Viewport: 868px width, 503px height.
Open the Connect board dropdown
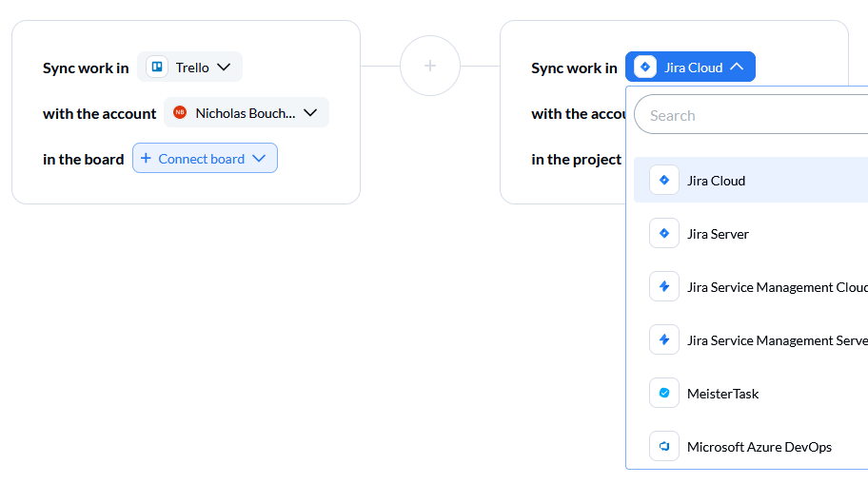205,158
